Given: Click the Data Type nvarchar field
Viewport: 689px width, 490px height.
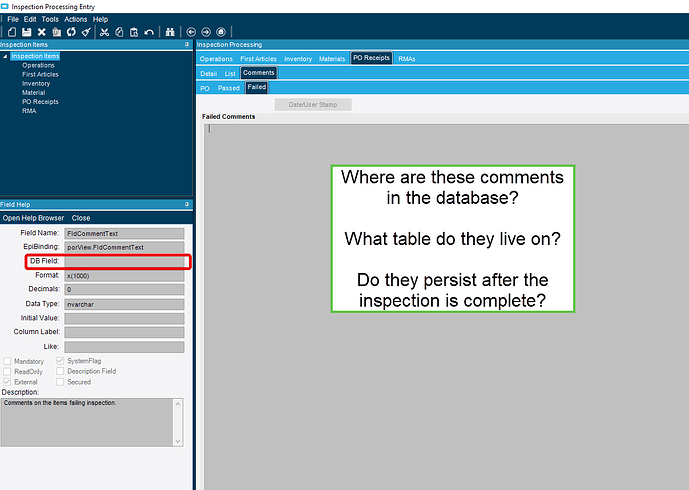Looking at the screenshot, I should click(x=124, y=304).
